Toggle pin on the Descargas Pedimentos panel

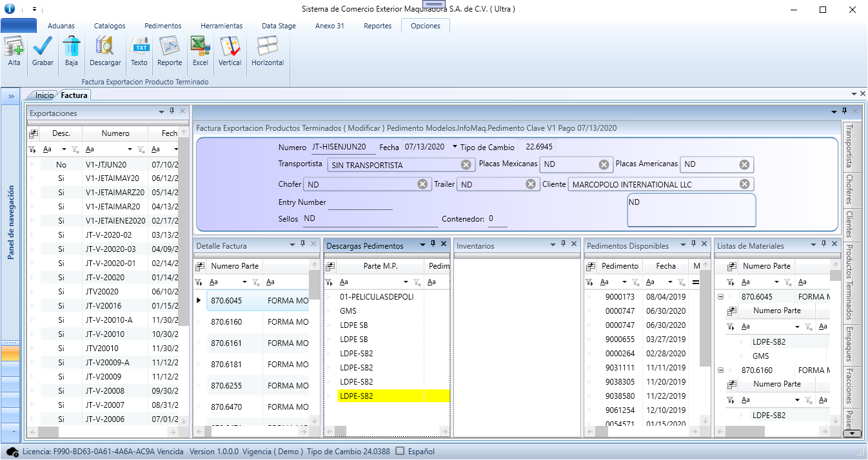tap(433, 245)
